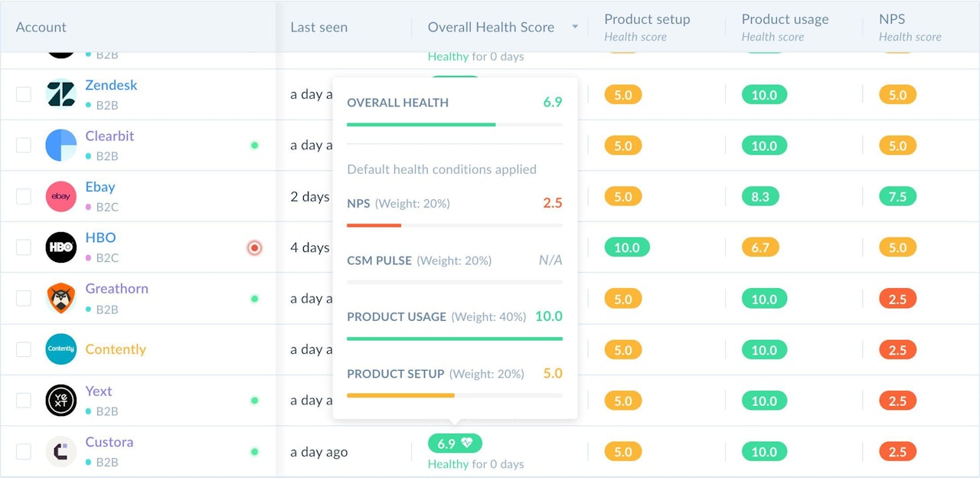Click the Product Usage progress bar in popup
980x478 pixels.
(x=454, y=338)
